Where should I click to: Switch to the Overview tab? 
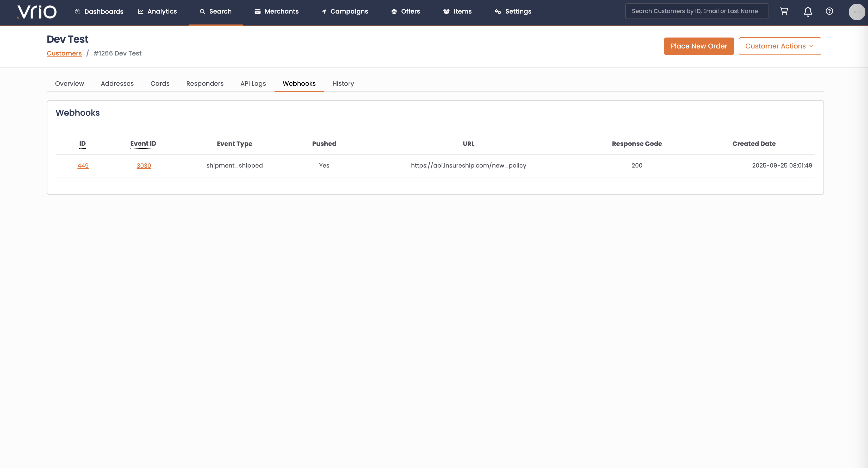pos(69,84)
